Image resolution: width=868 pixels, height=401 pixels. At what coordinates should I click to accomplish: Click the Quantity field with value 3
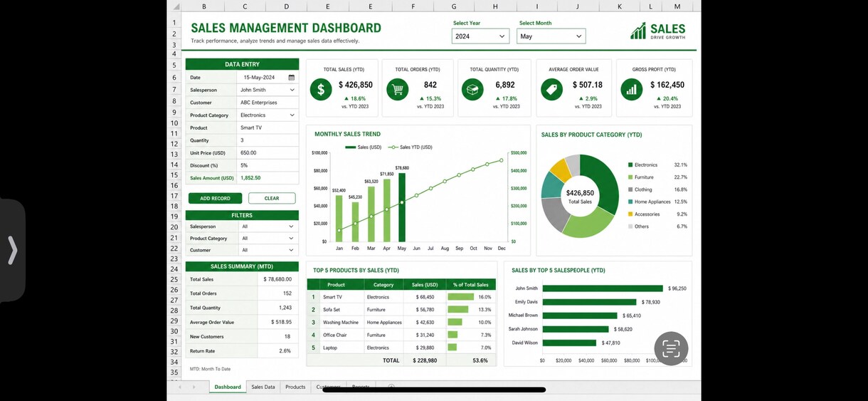[x=268, y=140]
